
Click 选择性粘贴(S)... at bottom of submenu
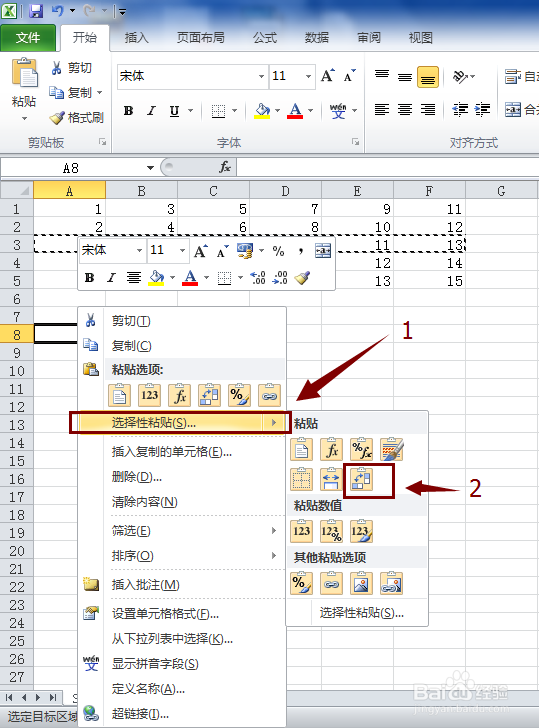pyautogui.click(x=361, y=613)
